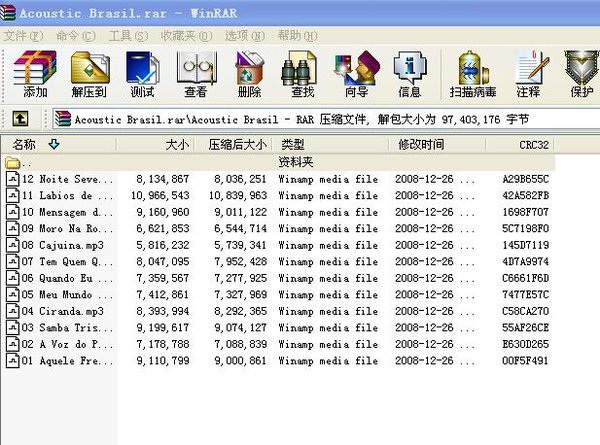
Task: Select file name '07 Tem Quem Q...'
Action: tap(67, 261)
